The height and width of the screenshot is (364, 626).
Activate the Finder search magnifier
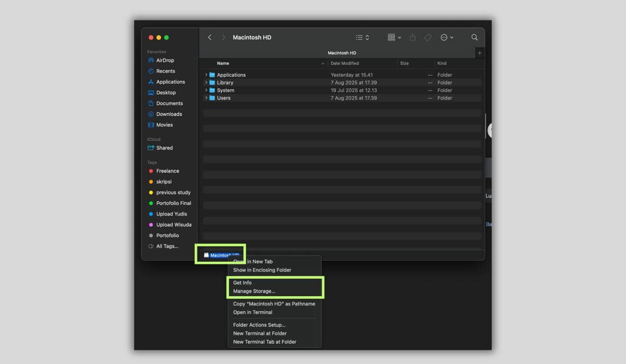pyautogui.click(x=474, y=37)
